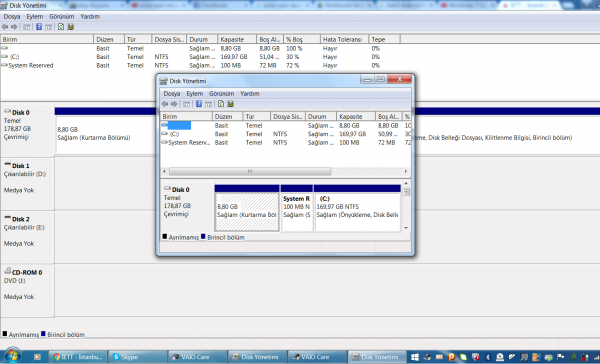Open Chrome IETT taskbar button
Image resolution: width=600 pixels, height=364 pixels.
(x=78, y=357)
